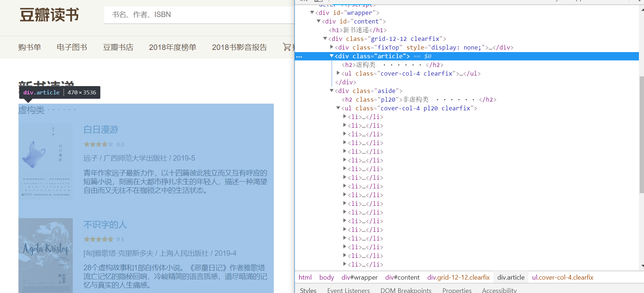Viewport: 644px width, 293px height.
Task: Click the three-dots icon beside the selected element row
Action: [299, 56]
